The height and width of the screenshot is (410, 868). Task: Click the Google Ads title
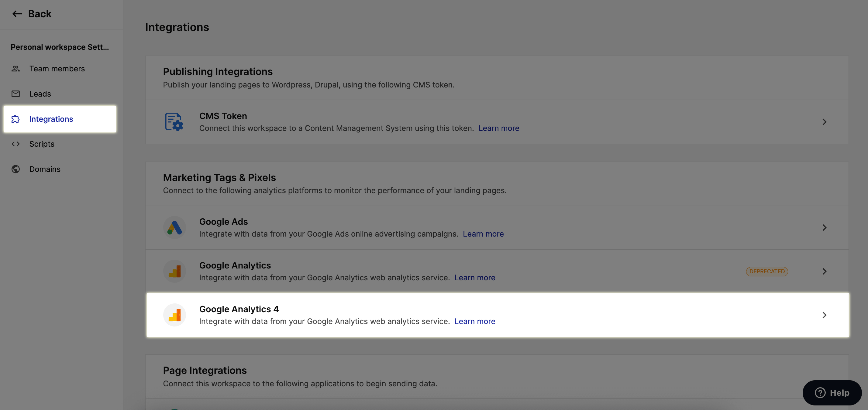223,222
